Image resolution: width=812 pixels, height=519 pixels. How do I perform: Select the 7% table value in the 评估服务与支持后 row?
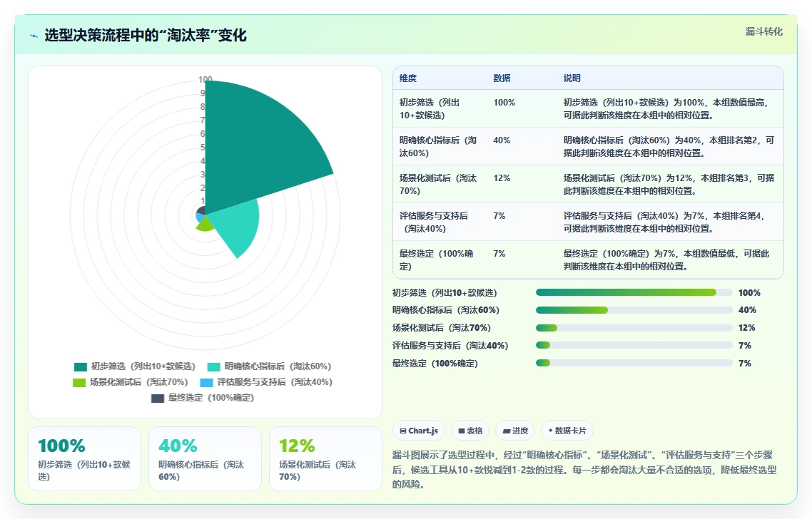coord(499,216)
